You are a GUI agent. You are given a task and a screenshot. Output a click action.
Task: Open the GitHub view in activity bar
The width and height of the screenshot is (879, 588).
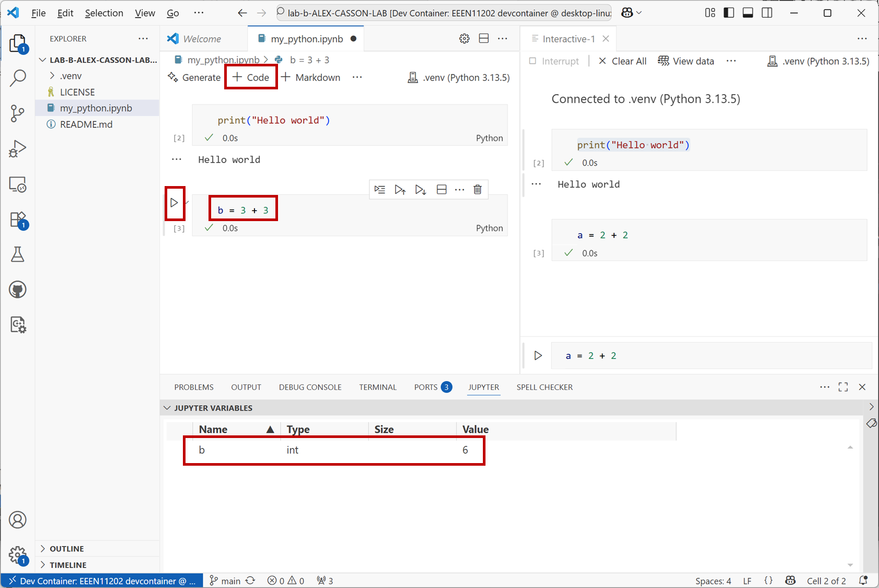pyautogui.click(x=17, y=290)
